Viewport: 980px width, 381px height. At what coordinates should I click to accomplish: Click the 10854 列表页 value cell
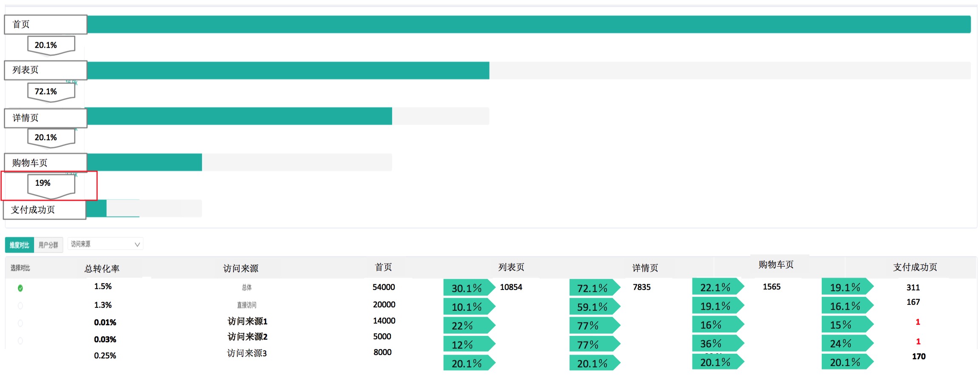[511, 287]
